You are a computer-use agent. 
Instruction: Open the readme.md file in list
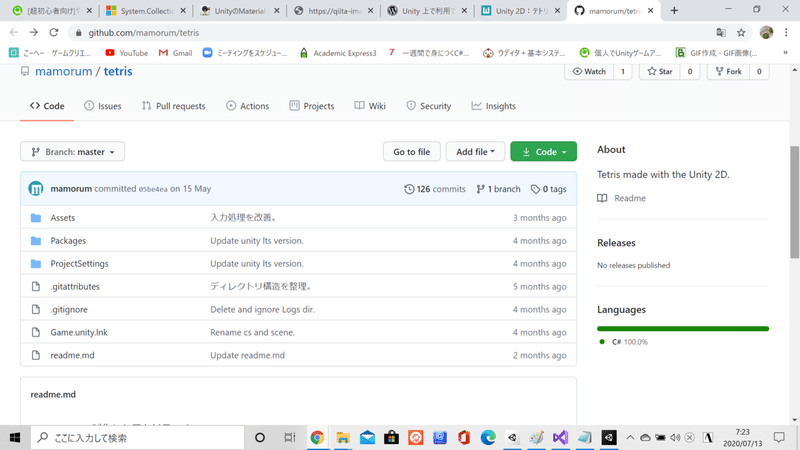[x=72, y=356]
